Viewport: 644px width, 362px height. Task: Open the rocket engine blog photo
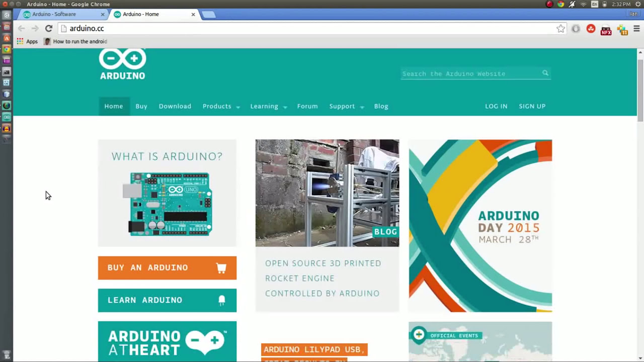point(327,193)
